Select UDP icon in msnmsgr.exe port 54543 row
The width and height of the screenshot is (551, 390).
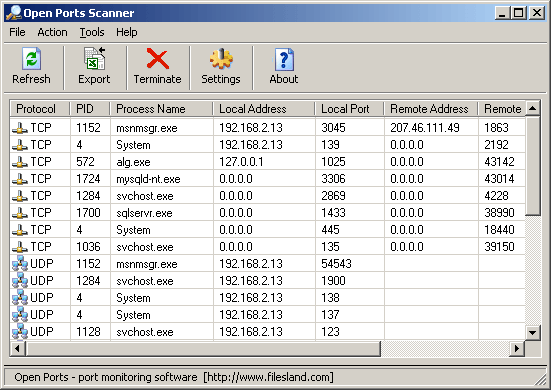point(20,264)
